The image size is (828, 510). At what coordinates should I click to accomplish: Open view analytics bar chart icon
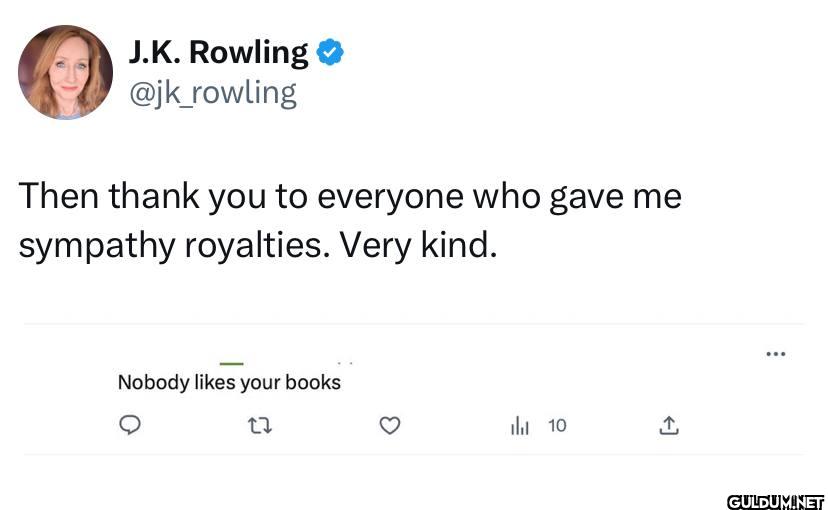(x=520, y=426)
